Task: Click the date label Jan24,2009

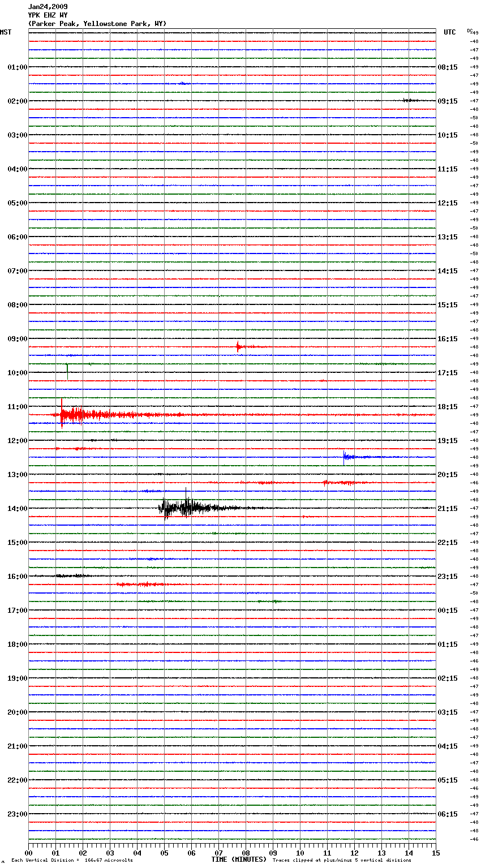Action: 48,7
